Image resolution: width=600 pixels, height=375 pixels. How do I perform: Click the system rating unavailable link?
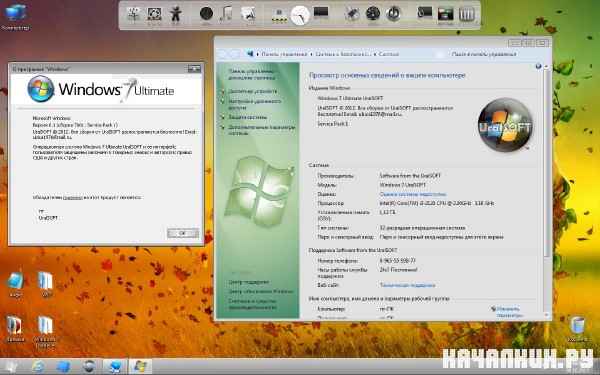413,194
